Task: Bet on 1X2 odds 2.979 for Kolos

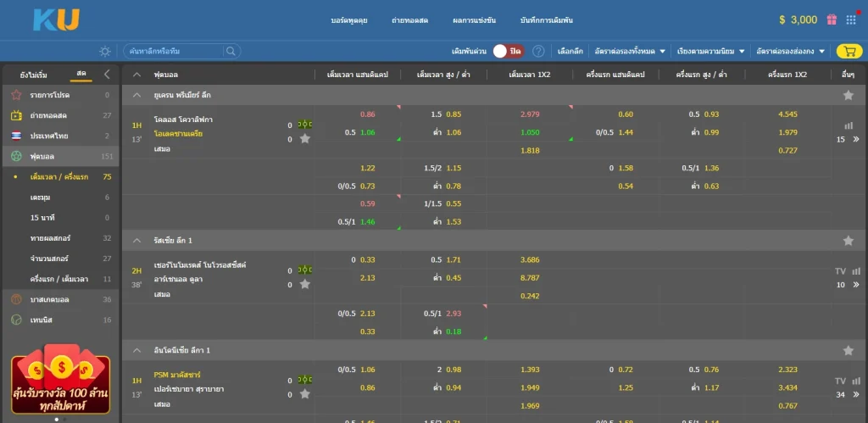Action: click(x=530, y=114)
